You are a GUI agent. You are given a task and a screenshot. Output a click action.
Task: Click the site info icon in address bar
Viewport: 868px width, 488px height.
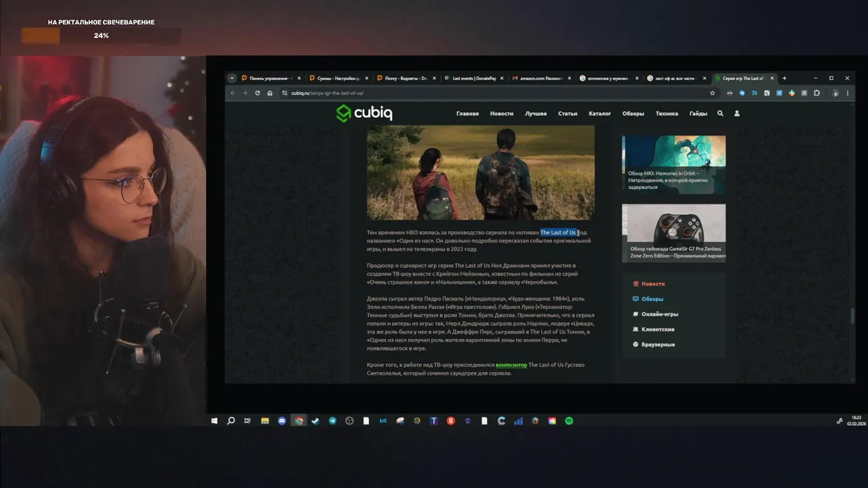click(x=285, y=93)
